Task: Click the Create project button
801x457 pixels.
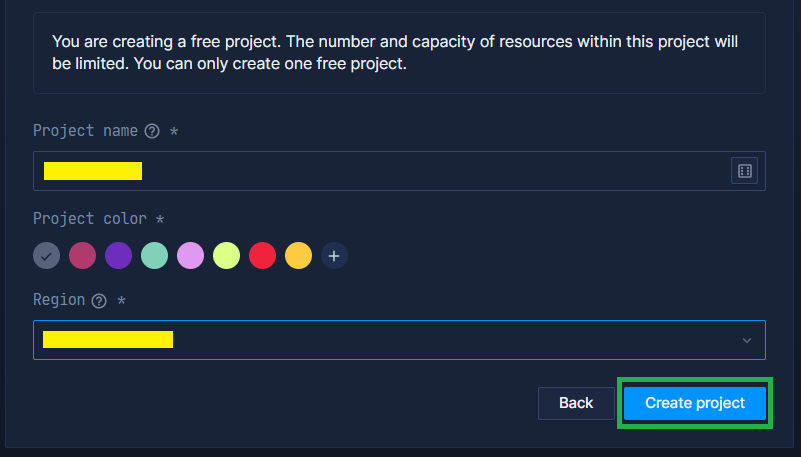Action: tap(695, 403)
